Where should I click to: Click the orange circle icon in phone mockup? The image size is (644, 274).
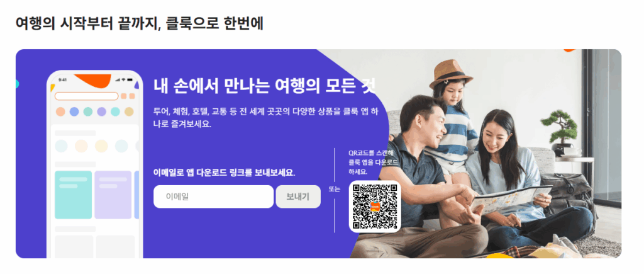(60, 112)
